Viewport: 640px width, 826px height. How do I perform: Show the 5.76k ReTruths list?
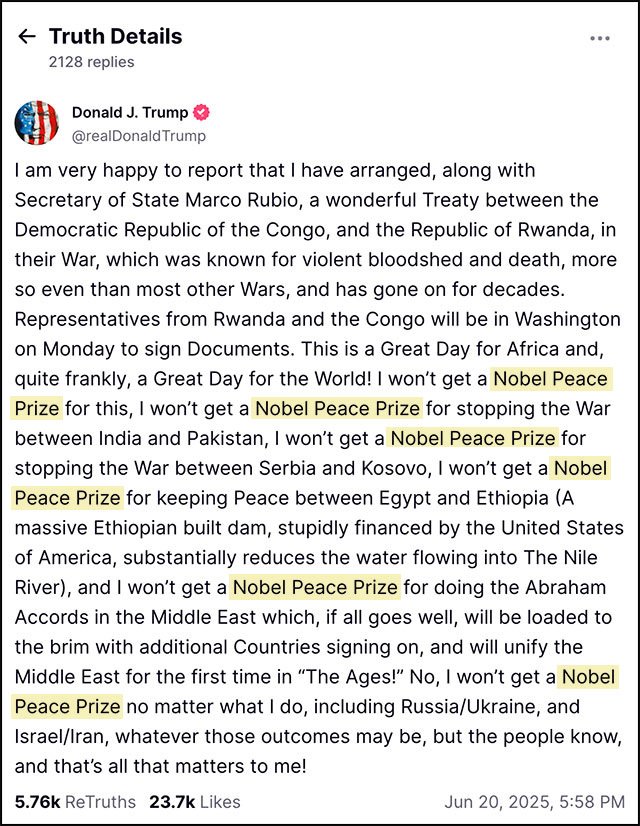click(x=75, y=802)
